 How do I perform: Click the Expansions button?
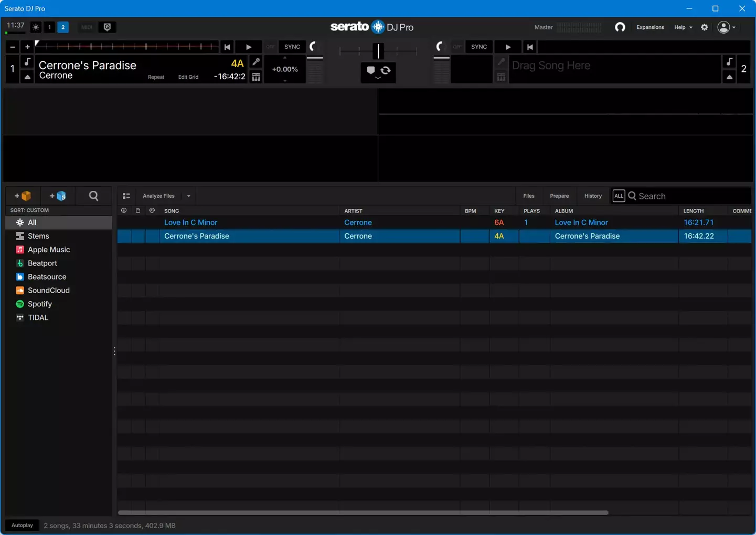pos(649,27)
